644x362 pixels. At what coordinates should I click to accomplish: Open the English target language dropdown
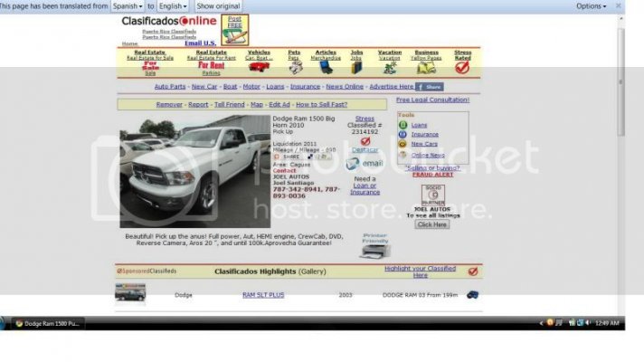[x=173, y=6]
